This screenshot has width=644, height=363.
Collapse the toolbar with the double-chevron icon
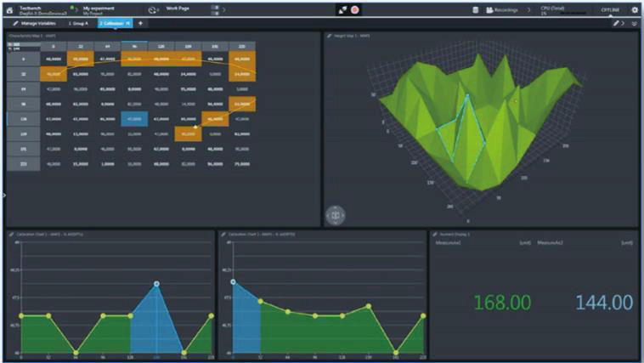(x=634, y=24)
